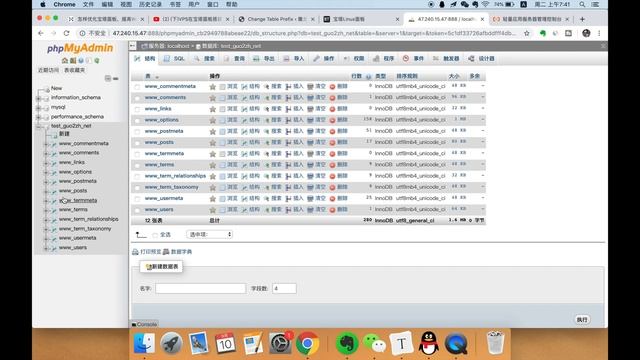Switch to the SQL tab
Image resolution: width=640 pixels, height=360 pixels.
[x=174, y=59]
